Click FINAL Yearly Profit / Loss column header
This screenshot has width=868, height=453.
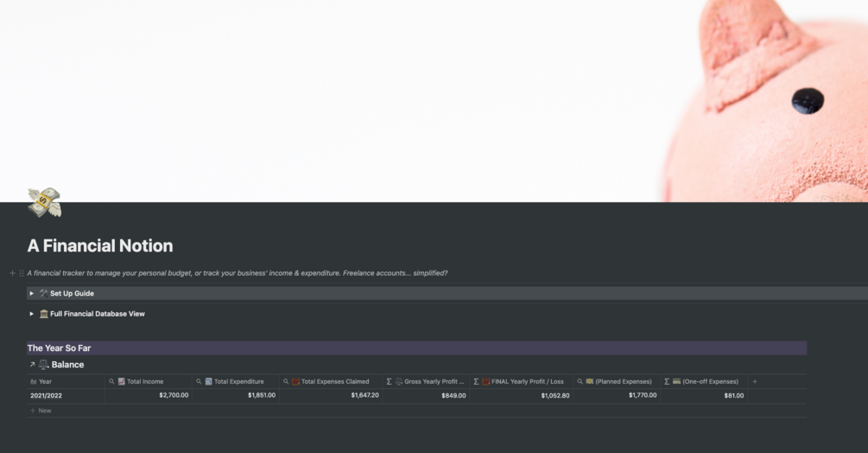(521, 381)
